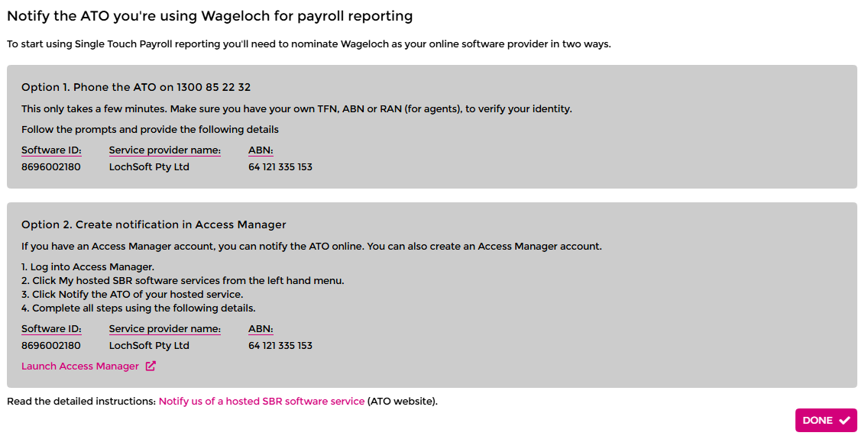Click the Service provider name label in Option 1
The width and height of the screenshot is (868, 439).
point(164,150)
